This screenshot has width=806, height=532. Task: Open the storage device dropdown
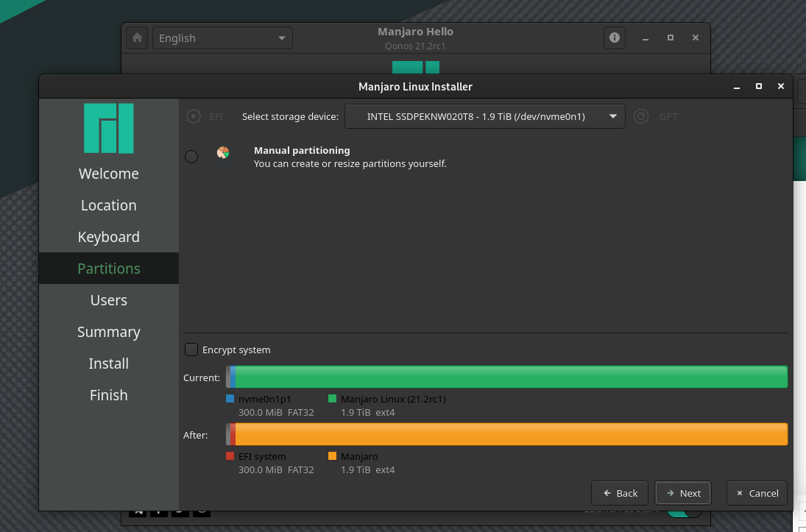(484, 116)
